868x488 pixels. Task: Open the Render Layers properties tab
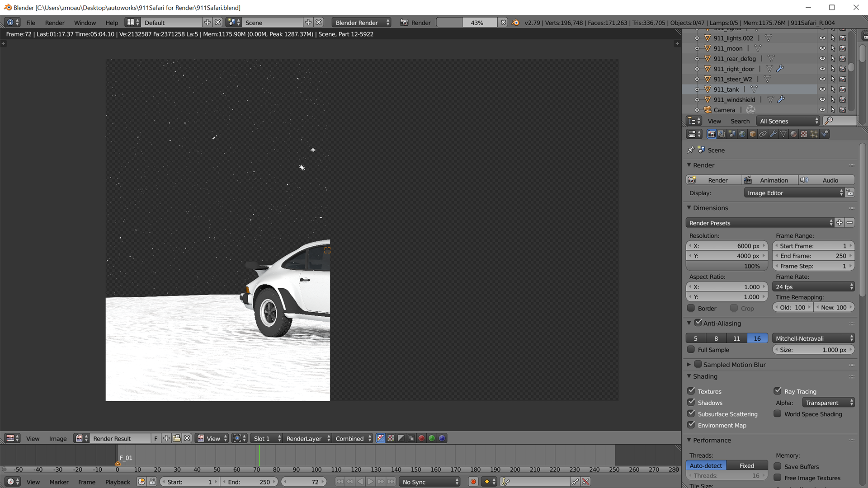tap(722, 134)
